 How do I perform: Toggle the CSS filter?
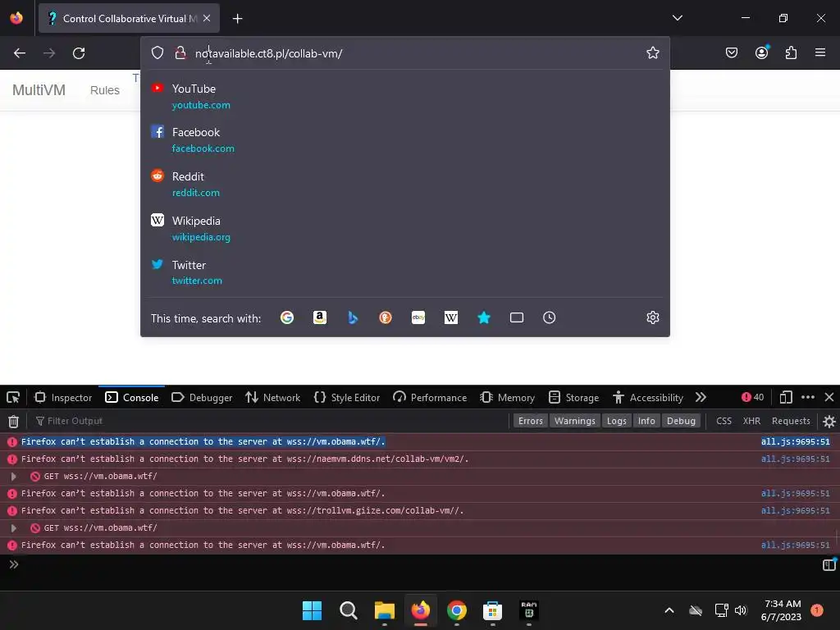point(724,421)
